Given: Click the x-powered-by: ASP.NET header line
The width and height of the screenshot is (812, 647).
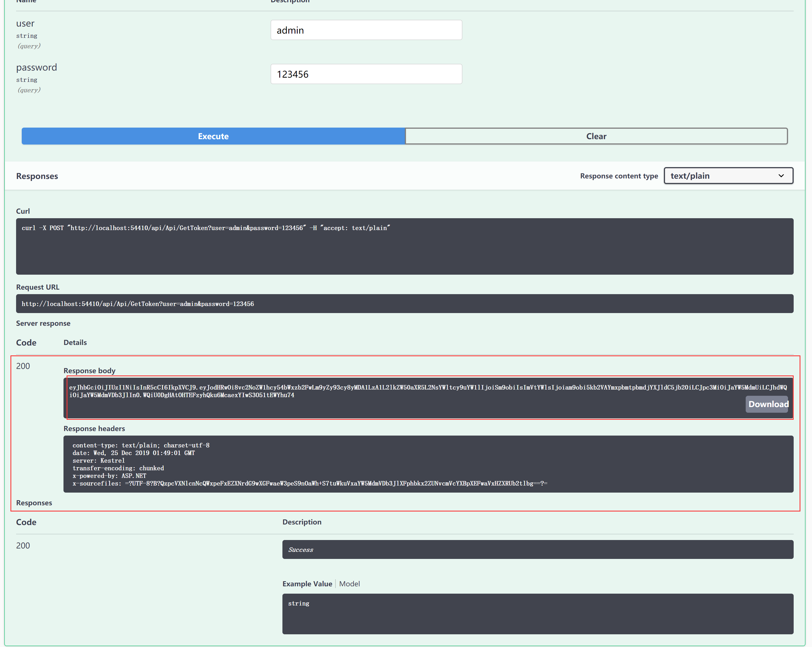Looking at the screenshot, I should 109,476.
